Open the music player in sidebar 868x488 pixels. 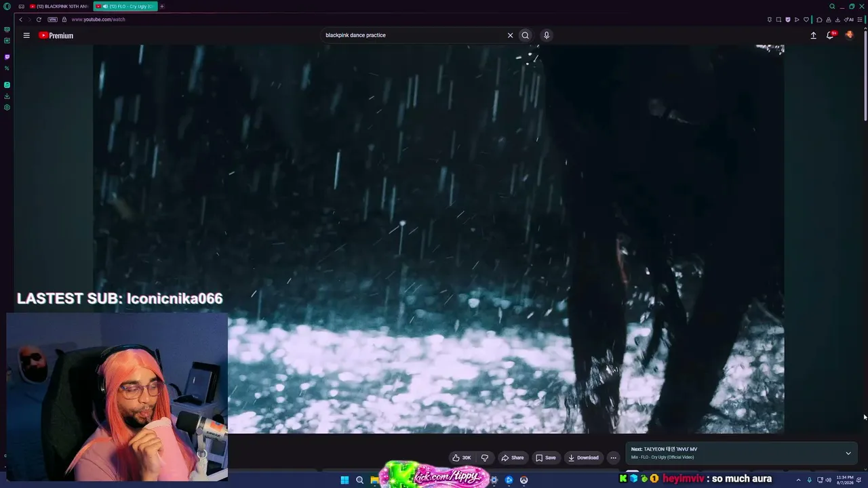pos(7,85)
